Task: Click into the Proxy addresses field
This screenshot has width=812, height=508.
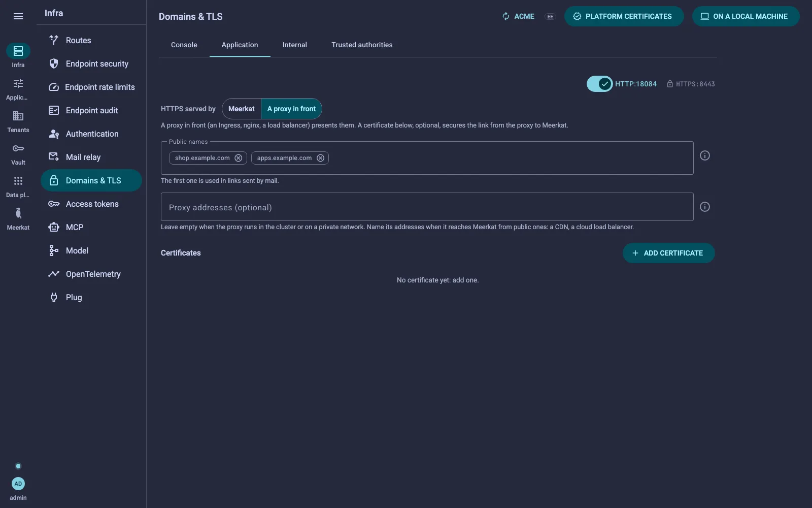Action: [x=427, y=207]
